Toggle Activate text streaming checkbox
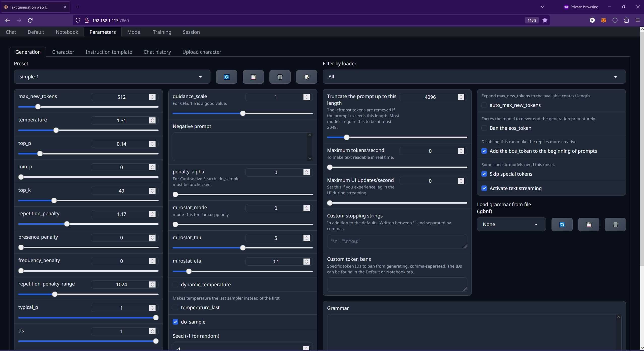 [x=484, y=188]
